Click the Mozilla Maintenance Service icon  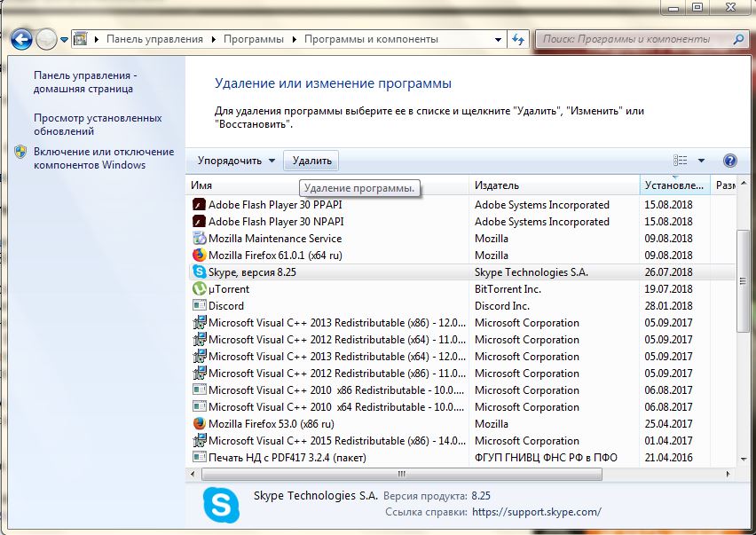click(199, 238)
